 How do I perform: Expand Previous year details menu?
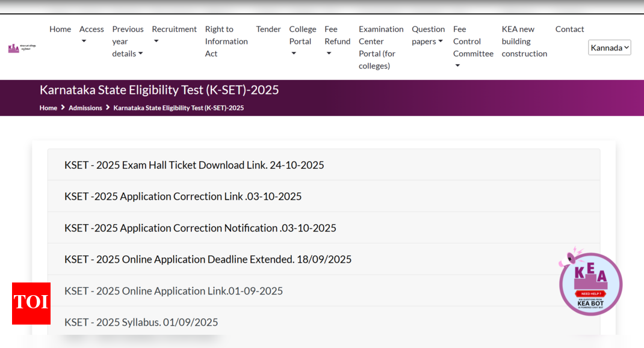point(128,41)
